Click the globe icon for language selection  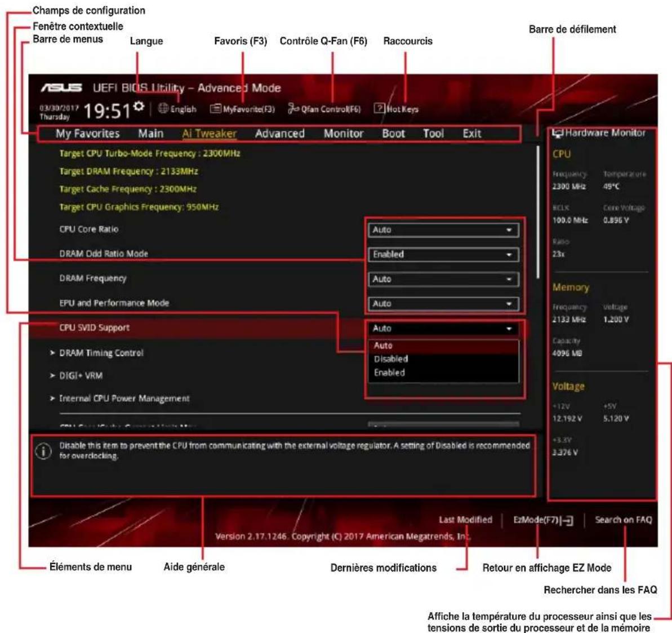pyautogui.click(x=163, y=108)
